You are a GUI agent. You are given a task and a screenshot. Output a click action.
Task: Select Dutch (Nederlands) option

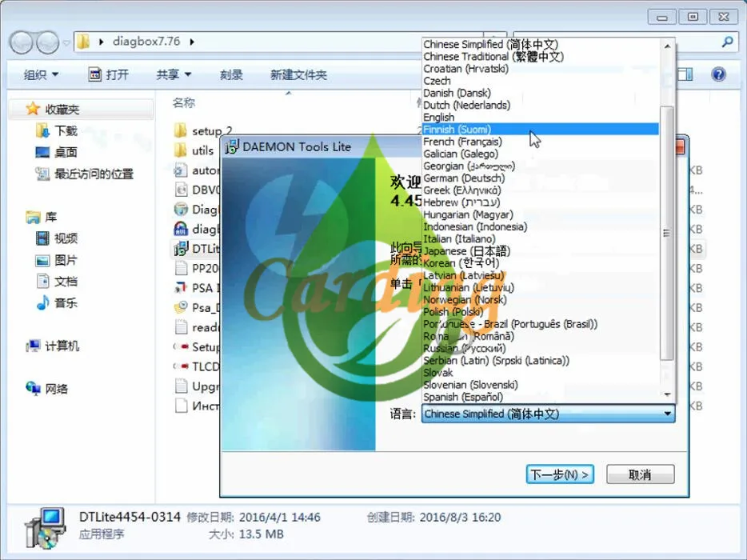(540, 105)
